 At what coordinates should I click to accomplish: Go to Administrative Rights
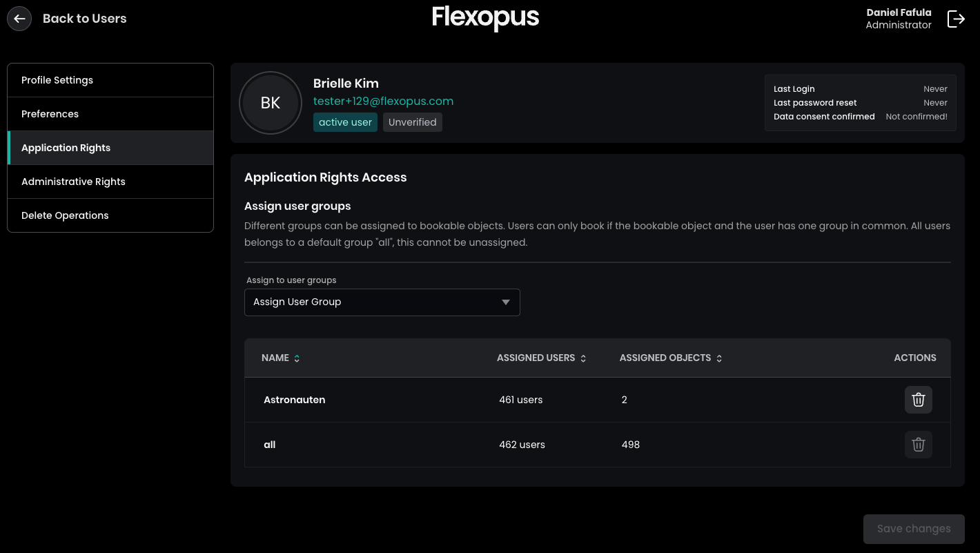[110, 182]
